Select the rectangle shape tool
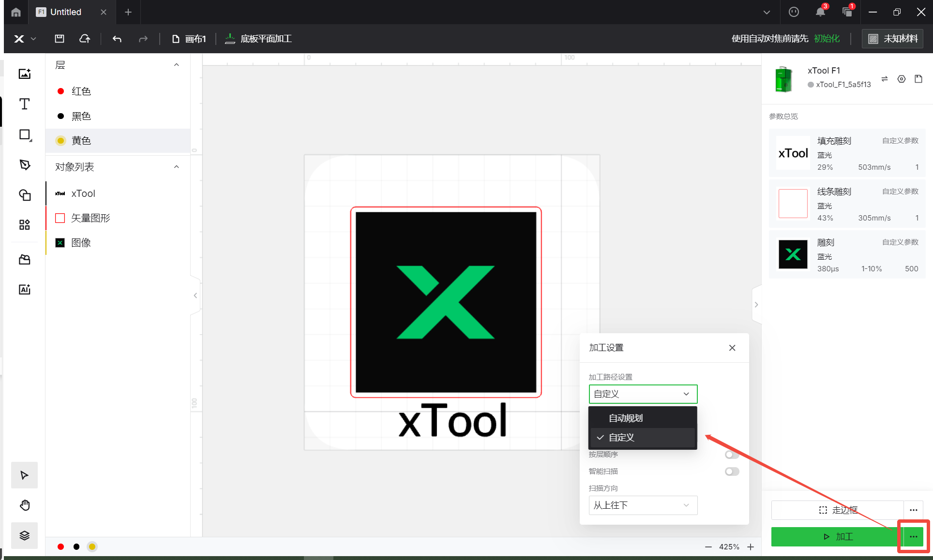Image resolution: width=933 pixels, height=560 pixels. click(25, 135)
